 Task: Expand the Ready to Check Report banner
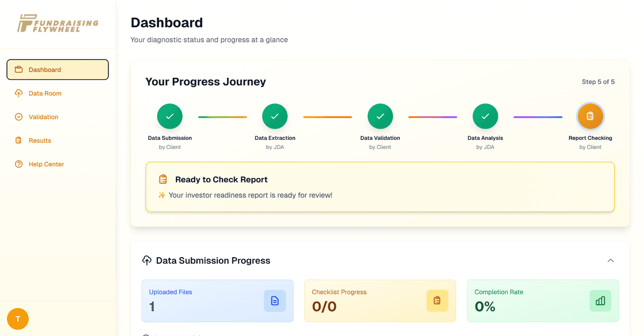pyautogui.click(x=380, y=186)
